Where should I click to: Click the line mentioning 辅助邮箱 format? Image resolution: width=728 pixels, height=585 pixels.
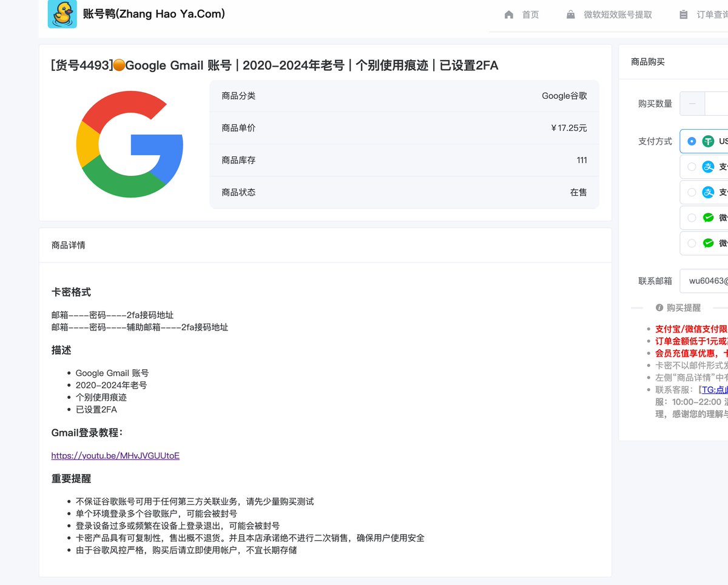coord(140,327)
